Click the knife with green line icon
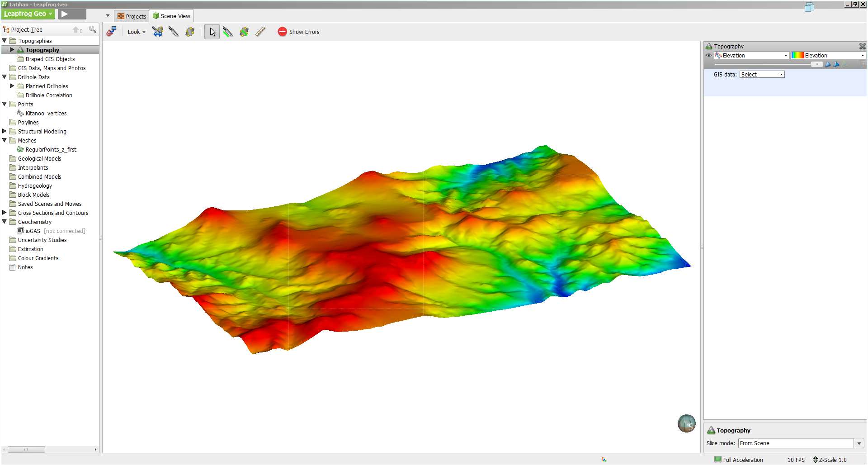This screenshot has height=466, width=868. [x=228, y=32]
